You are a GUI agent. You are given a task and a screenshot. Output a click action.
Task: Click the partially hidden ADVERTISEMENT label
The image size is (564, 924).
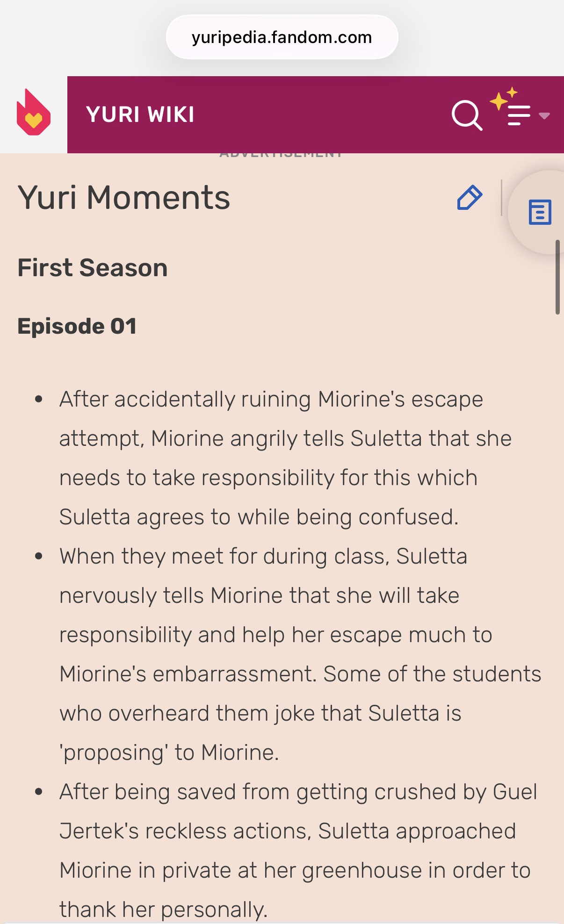click(x=281, y=155)
